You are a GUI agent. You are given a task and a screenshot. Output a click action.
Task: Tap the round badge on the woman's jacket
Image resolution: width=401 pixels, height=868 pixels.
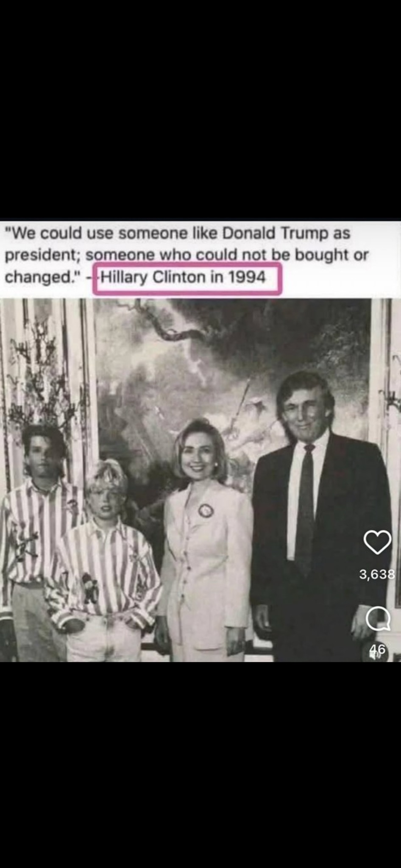[x=206, y=510]
